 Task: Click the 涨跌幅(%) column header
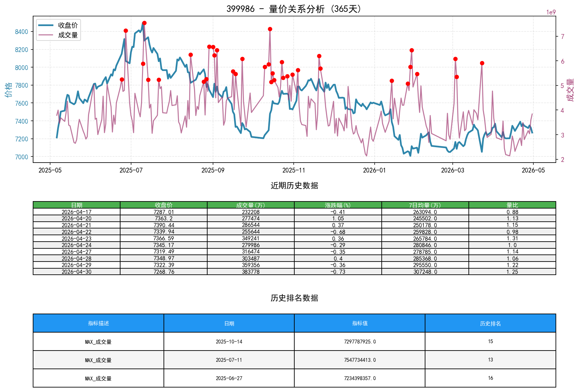coord(338,205)
